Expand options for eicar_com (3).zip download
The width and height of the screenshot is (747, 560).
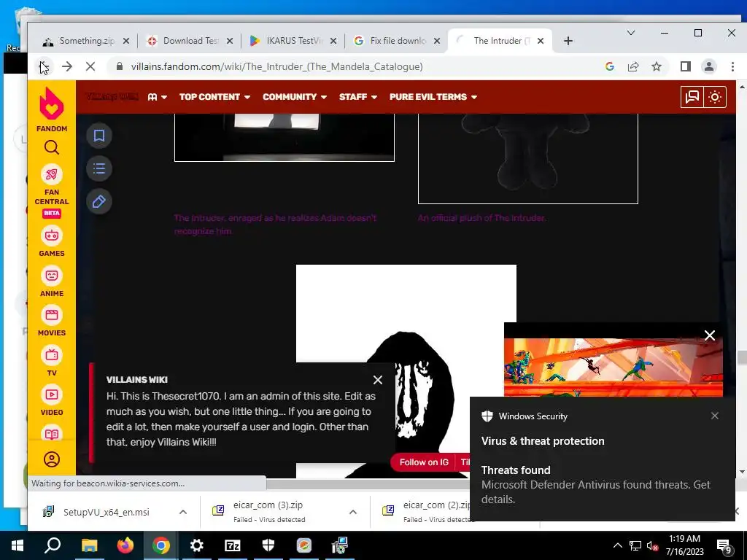coord(352,512)
